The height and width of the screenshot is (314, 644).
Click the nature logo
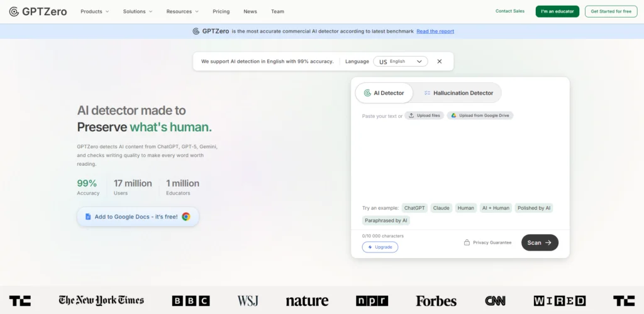tap(307, 301)
